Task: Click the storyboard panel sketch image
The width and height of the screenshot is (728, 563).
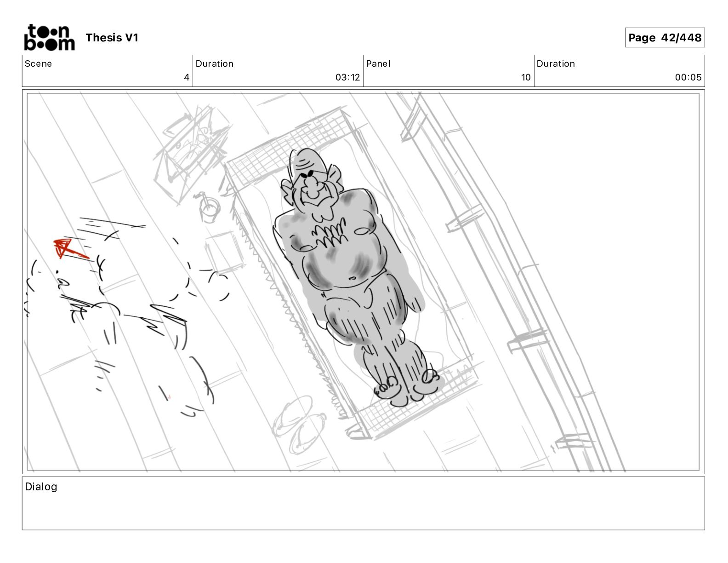Action: pyautogui.click(x=363, y=281)
